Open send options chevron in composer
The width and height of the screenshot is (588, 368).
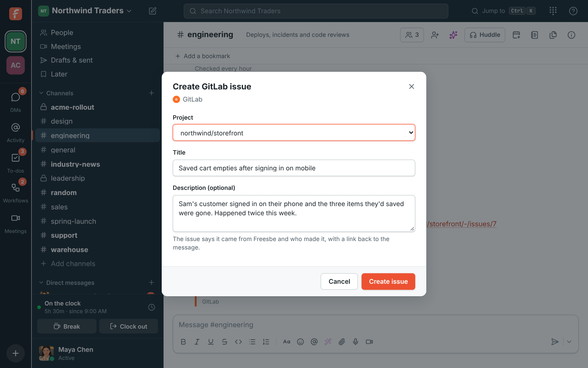click(x=569, y=342)
